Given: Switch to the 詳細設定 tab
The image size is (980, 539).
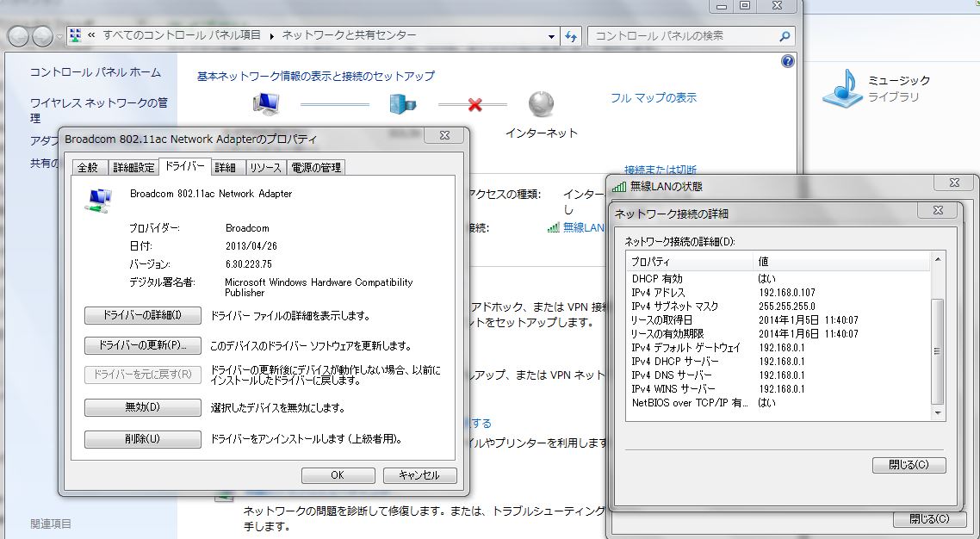Looking at the screenshot, I should pos(133,167).
